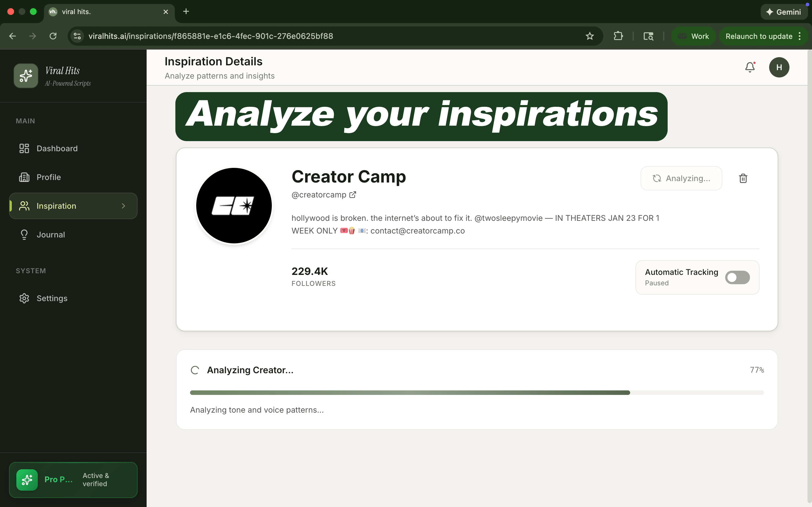Viewport: 812px width, 507px height.
Task: Click the analysis progress bar
Action: pyautogui.click(x=477, y=392)
